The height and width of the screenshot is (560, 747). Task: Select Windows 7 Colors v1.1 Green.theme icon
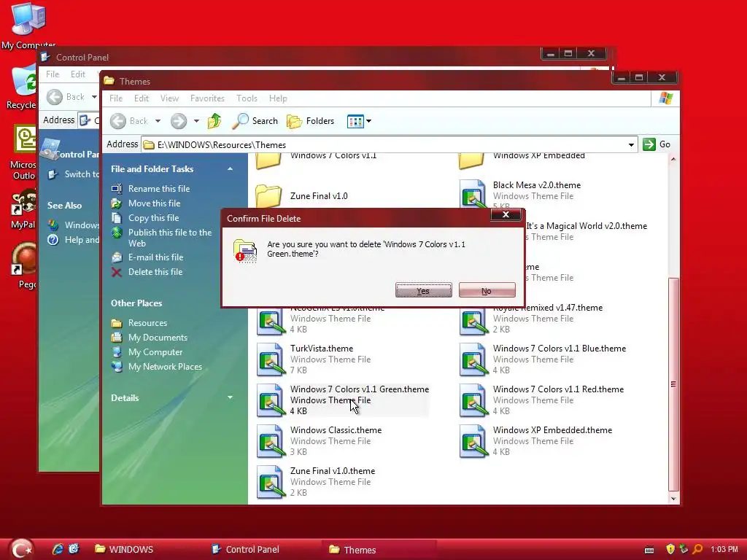point(271,400)
